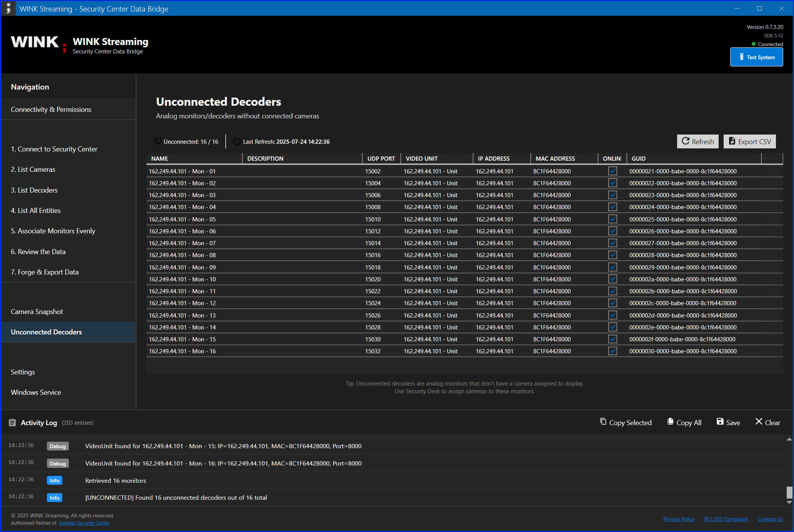Image resolution: width=794 pixels, height=532 pixels.
Task: Export decoders to CSV
Action: click(749, 141)
